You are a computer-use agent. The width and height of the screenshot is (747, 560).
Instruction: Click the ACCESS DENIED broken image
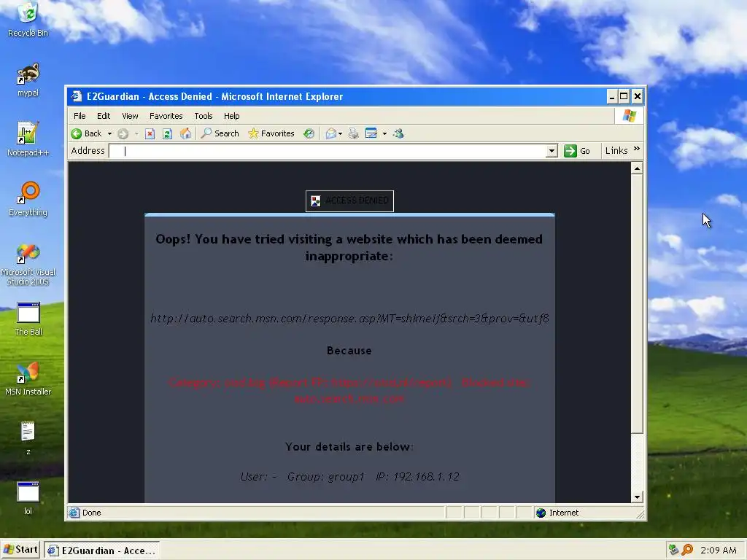tap(349, 201)
